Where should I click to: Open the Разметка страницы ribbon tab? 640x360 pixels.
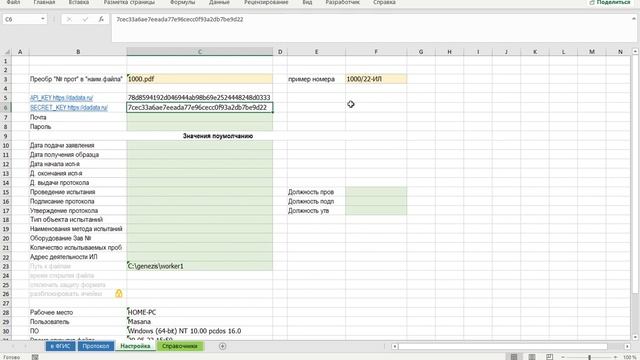129,2
